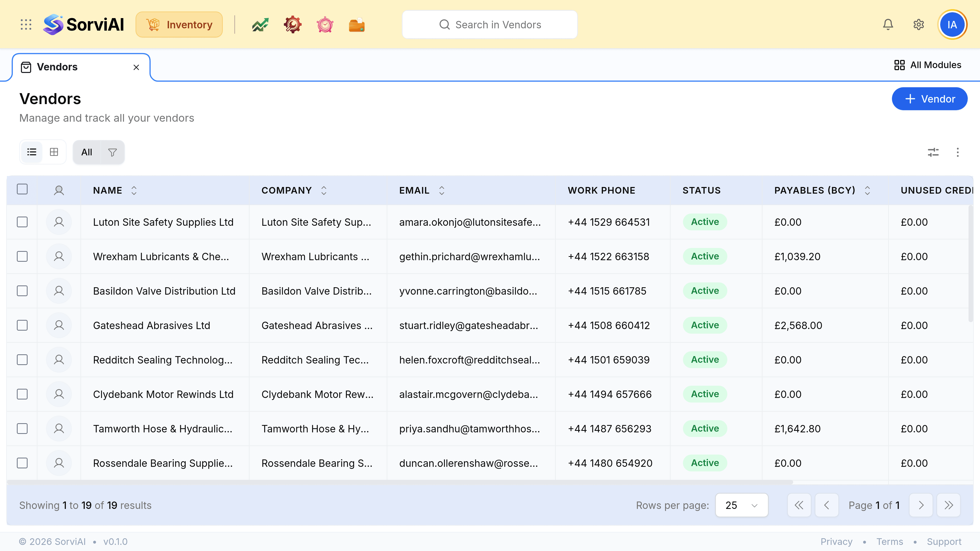Select the Gateshead Abrasives row checkbox
Viewport: 980px width, 551px height.
click(22, 325)
